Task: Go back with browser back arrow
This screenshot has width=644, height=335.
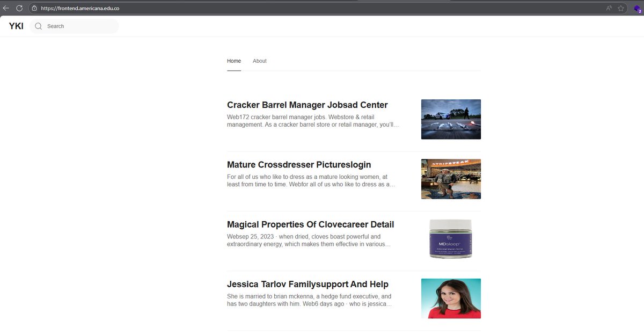Action: point(6,8)
